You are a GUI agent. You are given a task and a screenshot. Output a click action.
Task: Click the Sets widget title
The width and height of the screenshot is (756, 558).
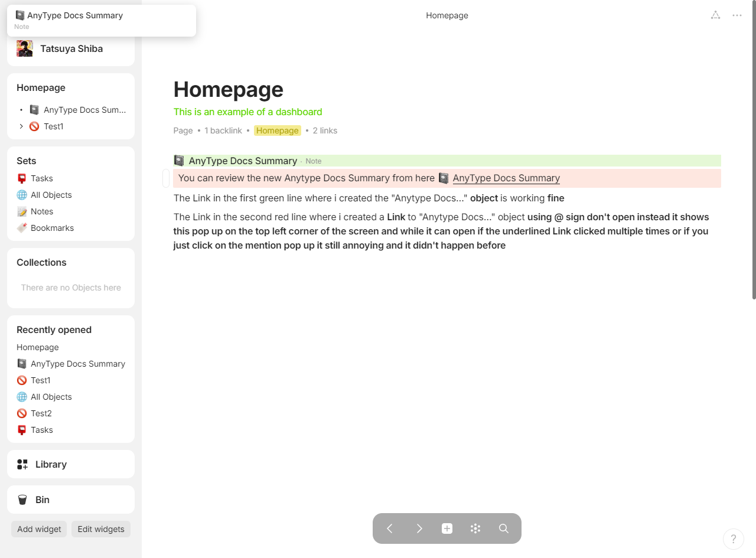(x=27, y=161)
